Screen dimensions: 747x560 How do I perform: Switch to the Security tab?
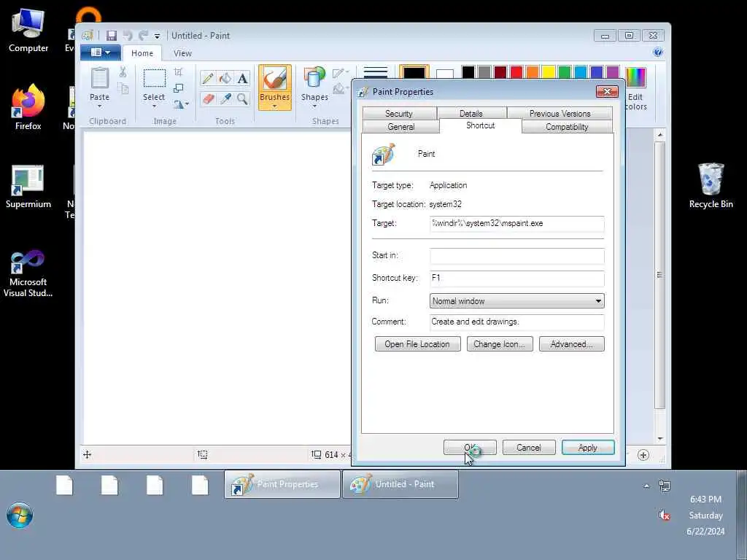tap(399, 113)
